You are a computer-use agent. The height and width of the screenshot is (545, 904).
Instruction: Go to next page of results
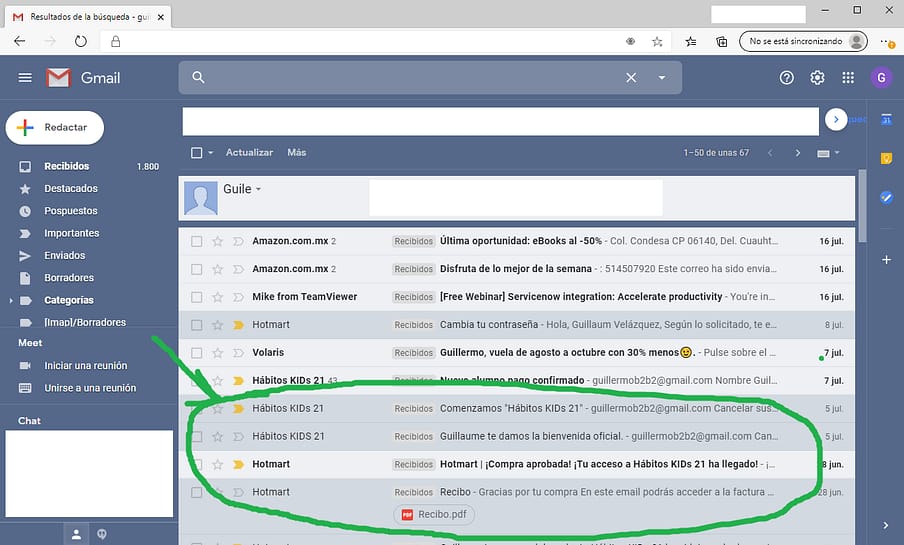click(797, 153)
